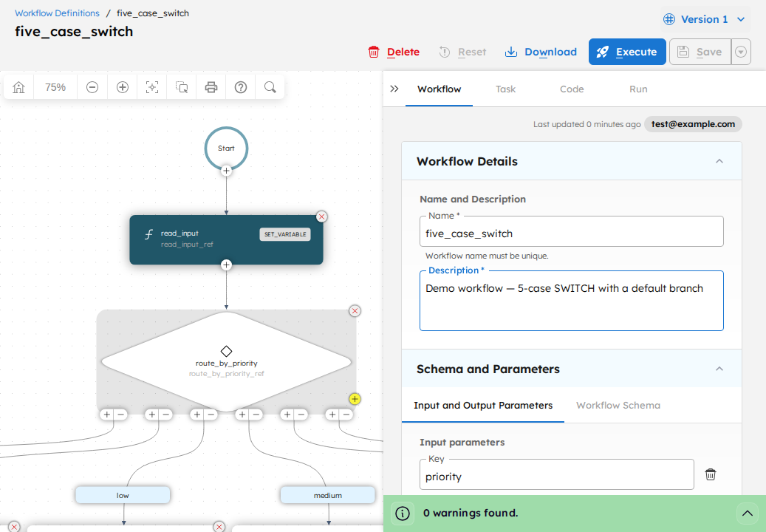Screen dimensions: 766x532
Task: Click the Save button
Action: point(700,52)
